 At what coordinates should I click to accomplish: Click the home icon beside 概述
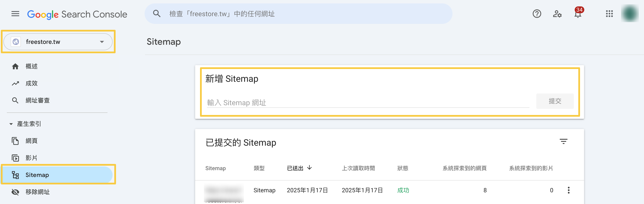tap(15, 66)
